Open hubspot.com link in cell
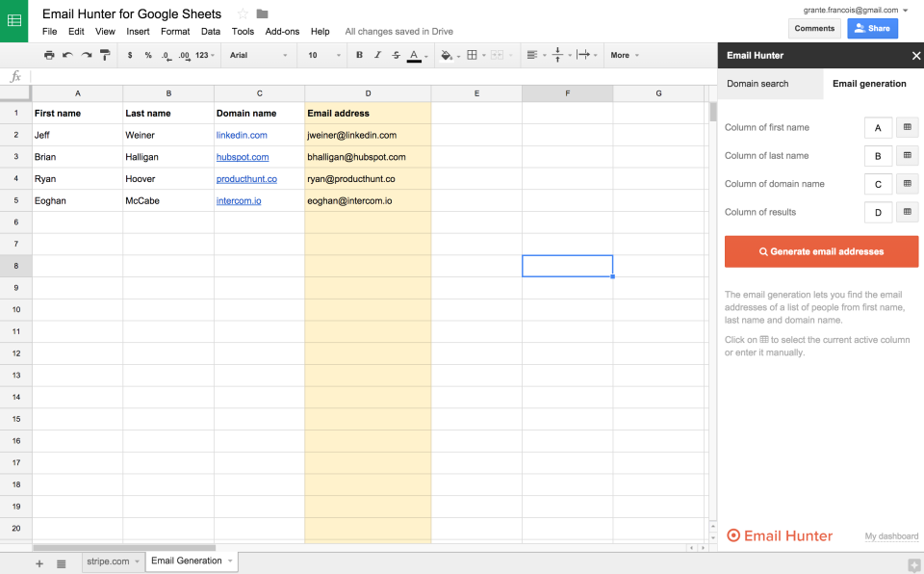This screenshot has height=574, width=924. point(243,157)
